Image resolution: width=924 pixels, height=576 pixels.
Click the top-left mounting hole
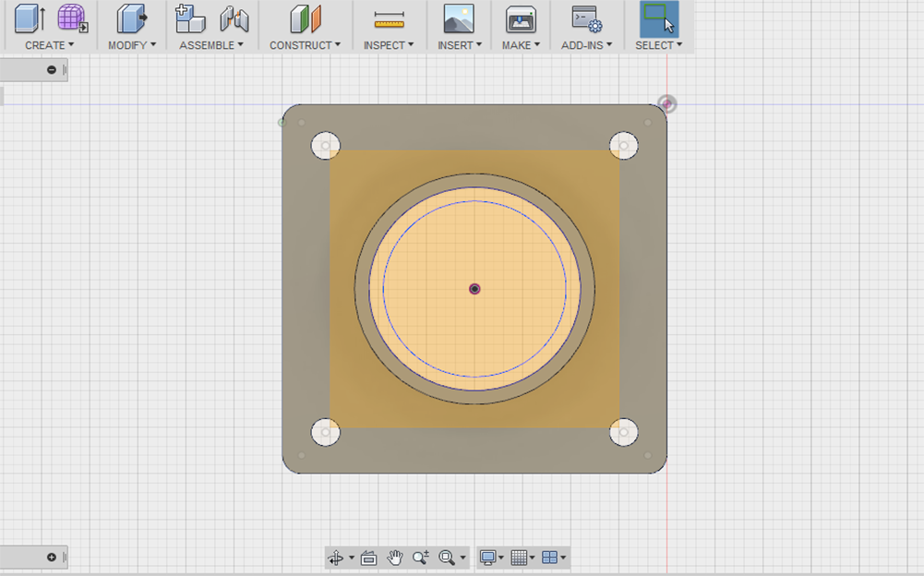(x=325, y=146)
